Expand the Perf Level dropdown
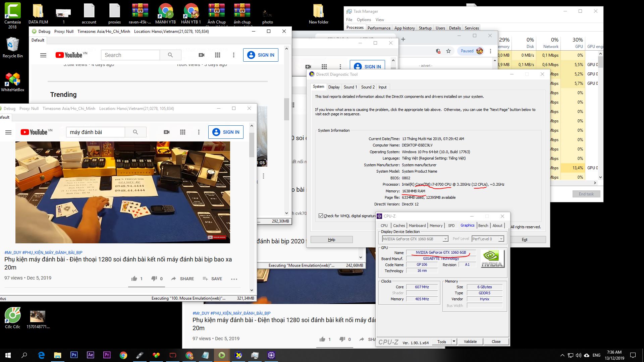The width and height of the screenshot is (644, 362). (501, 239)
